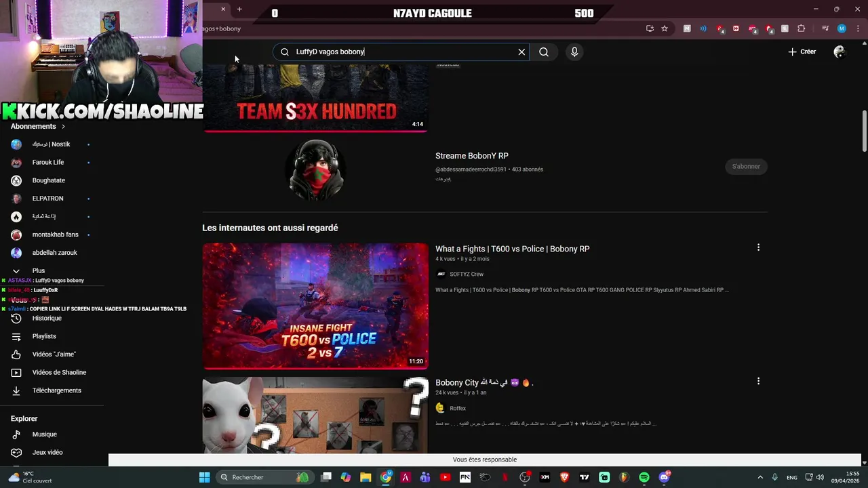Open Spotify from the taskbar
Screen dimensions: 868x488
pyautogui.click(x=644, y=477)
